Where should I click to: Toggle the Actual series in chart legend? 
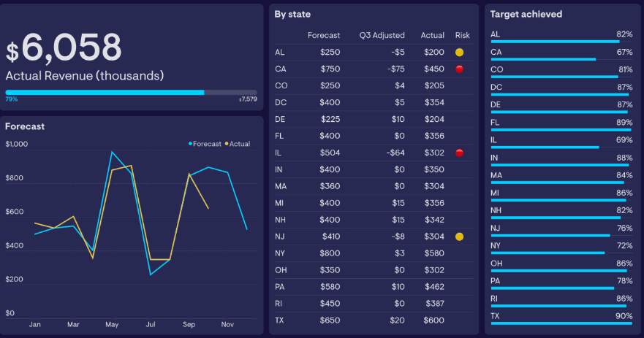[x=237, y=144]
